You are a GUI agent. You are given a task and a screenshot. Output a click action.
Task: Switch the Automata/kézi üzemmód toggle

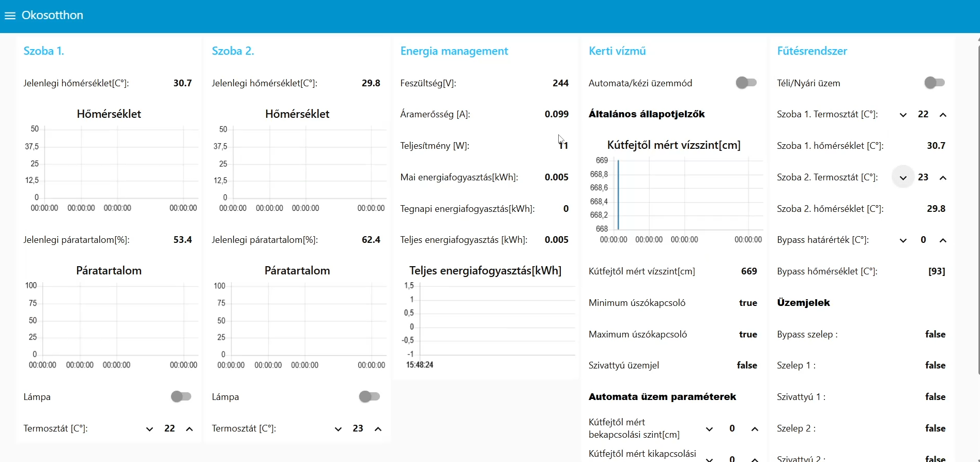click(x=746, y=83)
